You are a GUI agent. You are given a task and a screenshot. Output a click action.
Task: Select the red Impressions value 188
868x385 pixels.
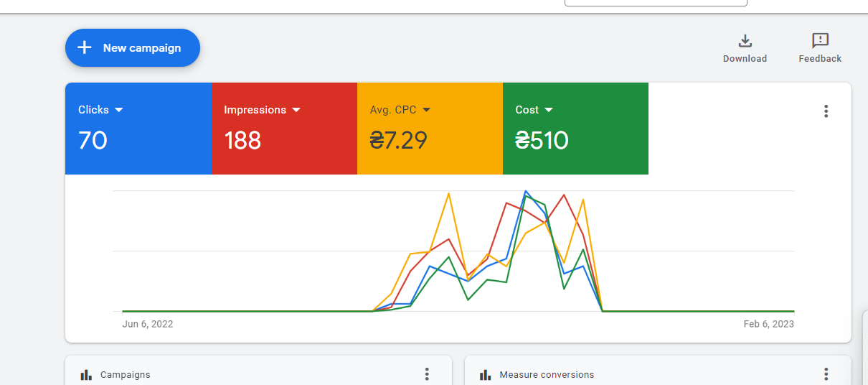(x=242, y=140)
